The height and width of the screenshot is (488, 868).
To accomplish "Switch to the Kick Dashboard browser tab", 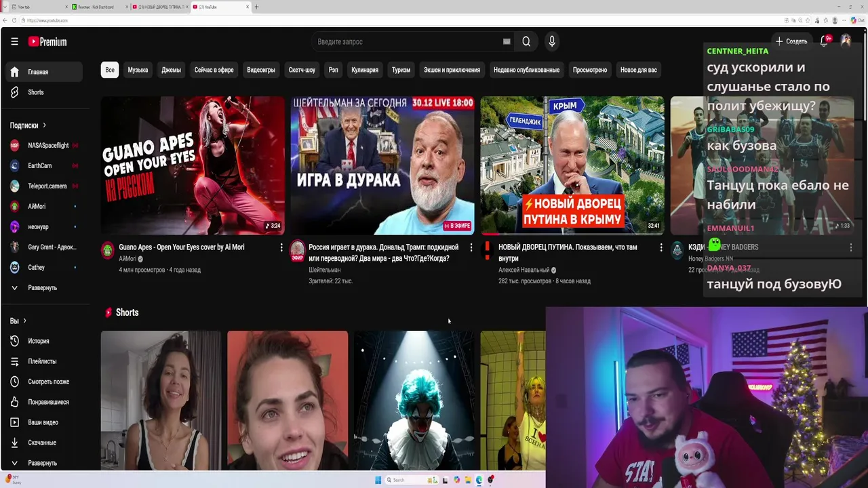I will coord(100,7).
